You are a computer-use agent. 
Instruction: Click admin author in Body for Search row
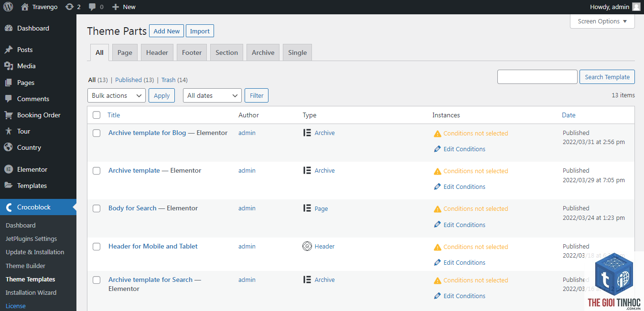[247, 208]
